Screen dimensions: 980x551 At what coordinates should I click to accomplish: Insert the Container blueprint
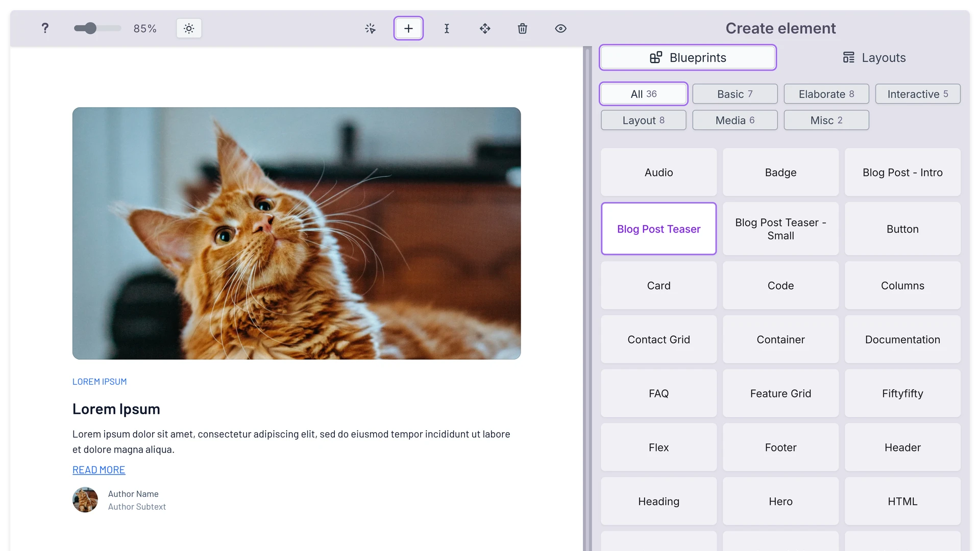coord(781,340)
